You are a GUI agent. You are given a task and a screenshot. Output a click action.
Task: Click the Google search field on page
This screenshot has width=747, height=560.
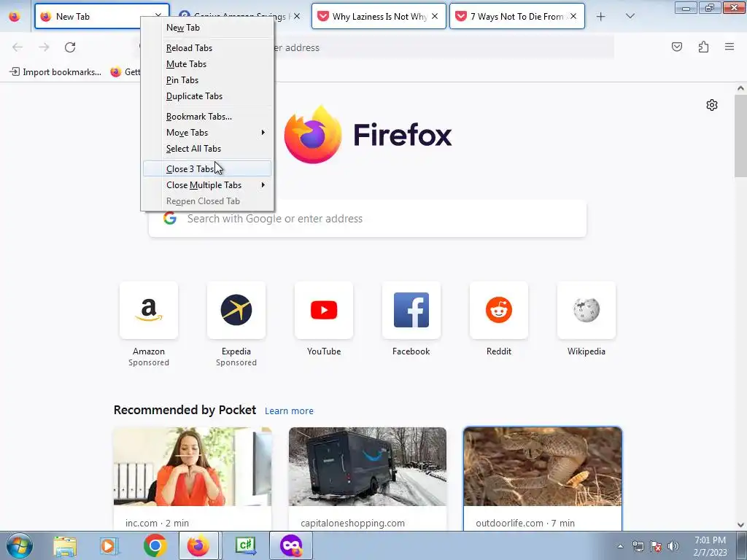tap(368, 219)
